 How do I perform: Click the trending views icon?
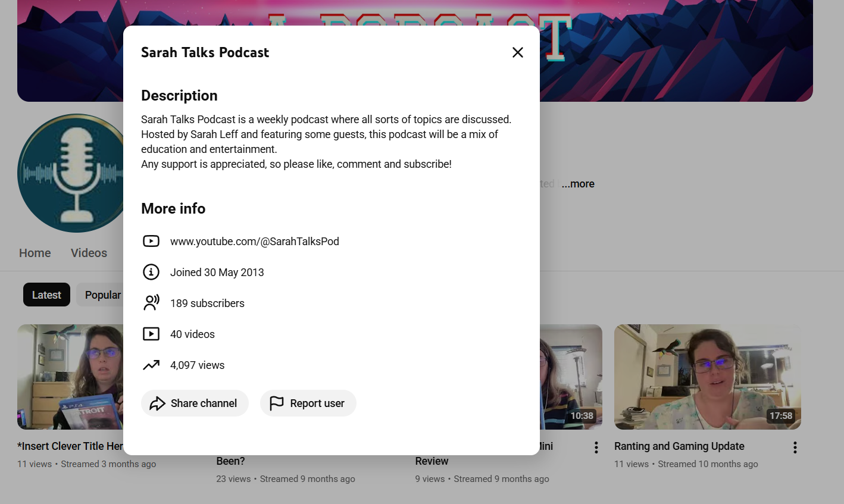coord(151,365)
